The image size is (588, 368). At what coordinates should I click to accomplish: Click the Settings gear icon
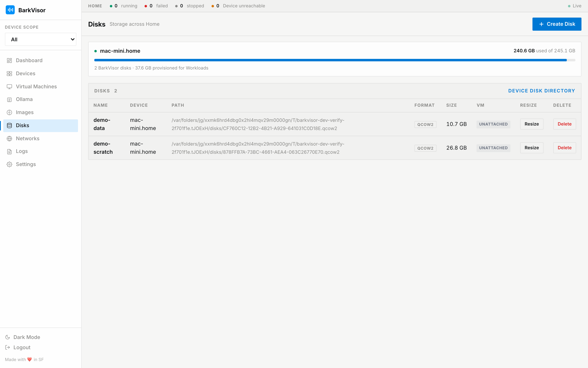9,165
